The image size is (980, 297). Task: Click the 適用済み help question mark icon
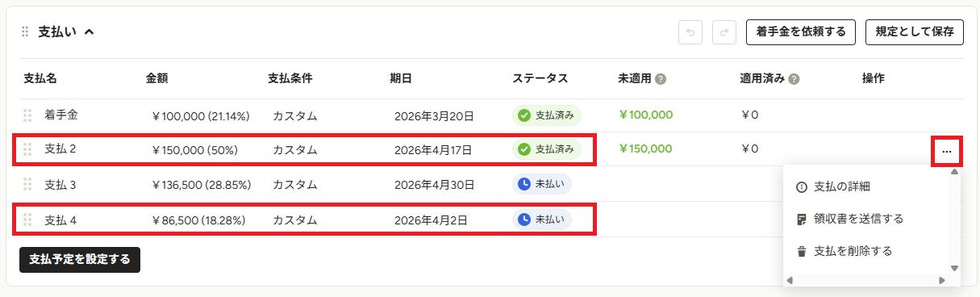coord(794,79)
